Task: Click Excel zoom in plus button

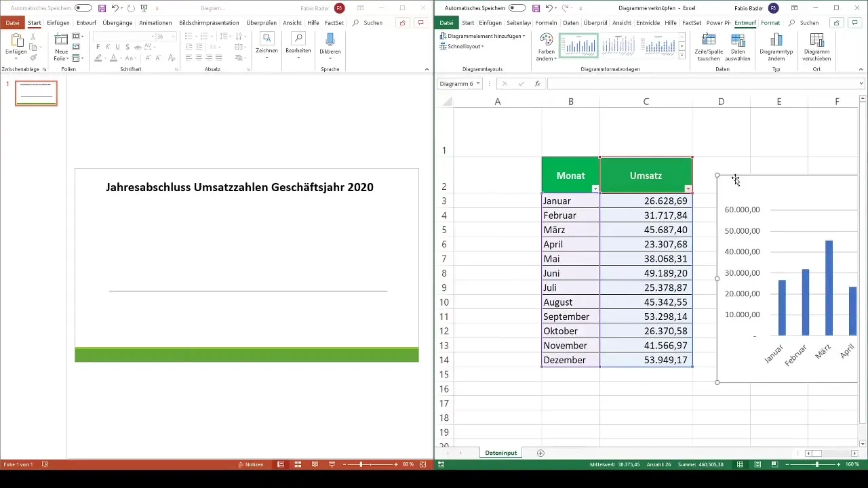Action: coord(839,464)
